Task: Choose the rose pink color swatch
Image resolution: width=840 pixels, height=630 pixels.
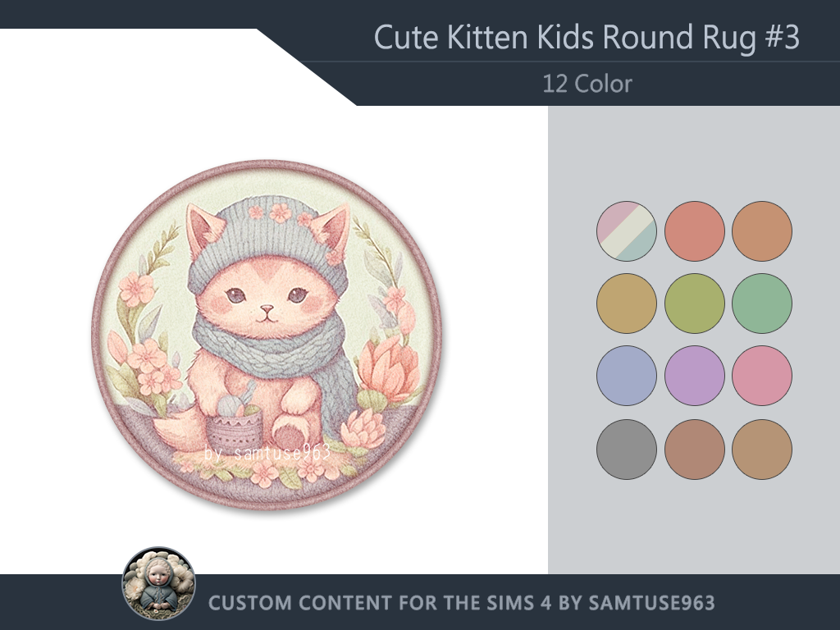Action: pos(762,376)
